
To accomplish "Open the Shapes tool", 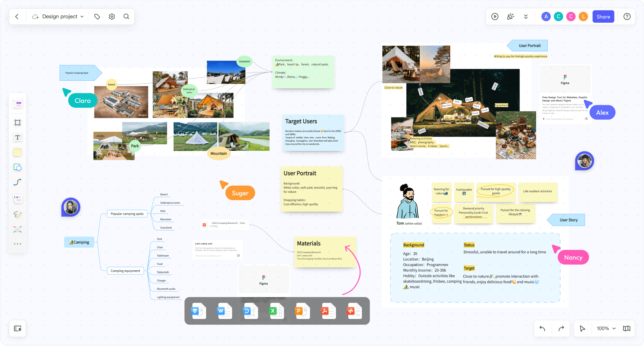I will (x=17, y=167).
